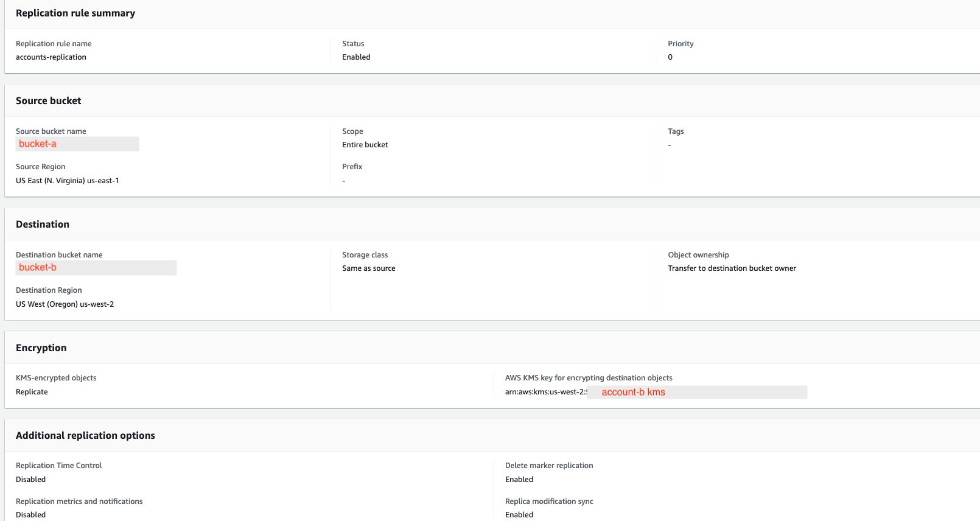Screen dimensions: 980x521
Task: Click the Delete marker replication label
Action: 549,466
